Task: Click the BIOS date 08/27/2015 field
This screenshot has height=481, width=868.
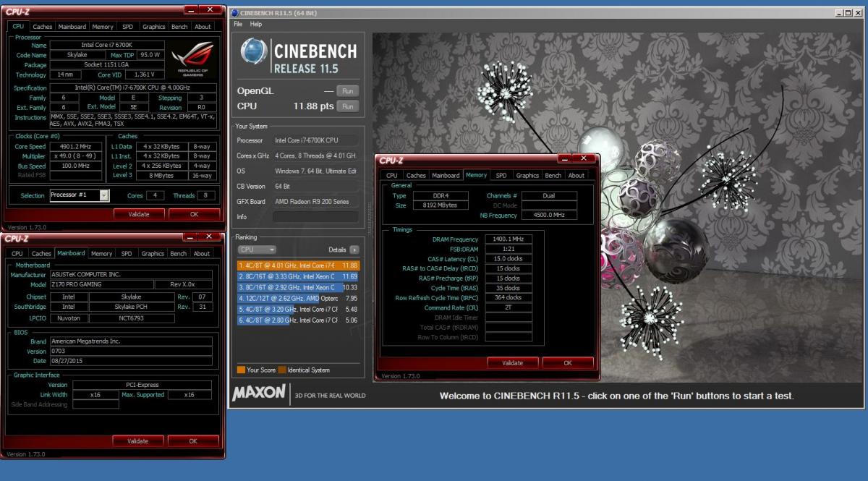Action: tap(131, 360)
